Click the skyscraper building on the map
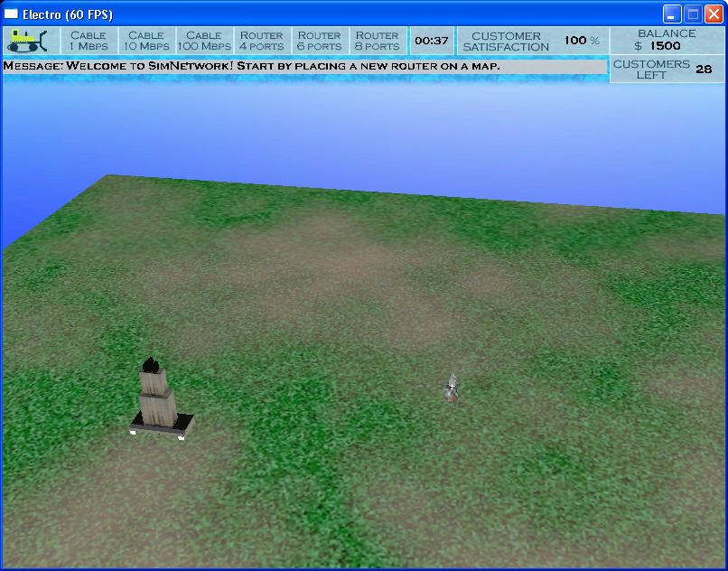This screenshot has height=571, width=728. click(157, 398)
